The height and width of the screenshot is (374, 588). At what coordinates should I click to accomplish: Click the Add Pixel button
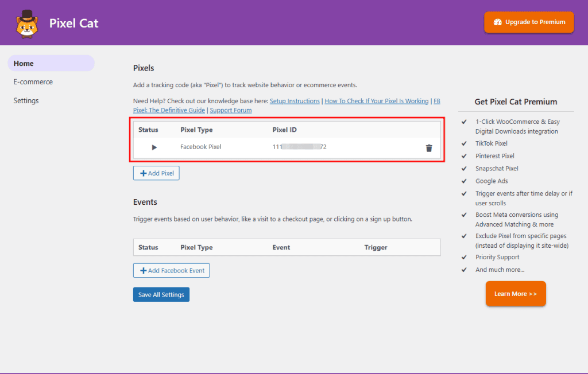[156, 173]
